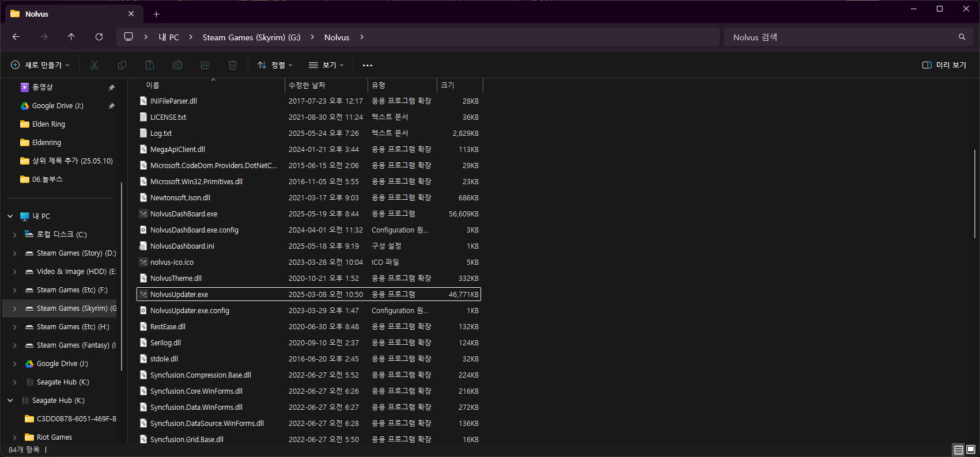Select the Log.txt file icon
Viewport: 980px width, 457px height.
click(143, 133)
